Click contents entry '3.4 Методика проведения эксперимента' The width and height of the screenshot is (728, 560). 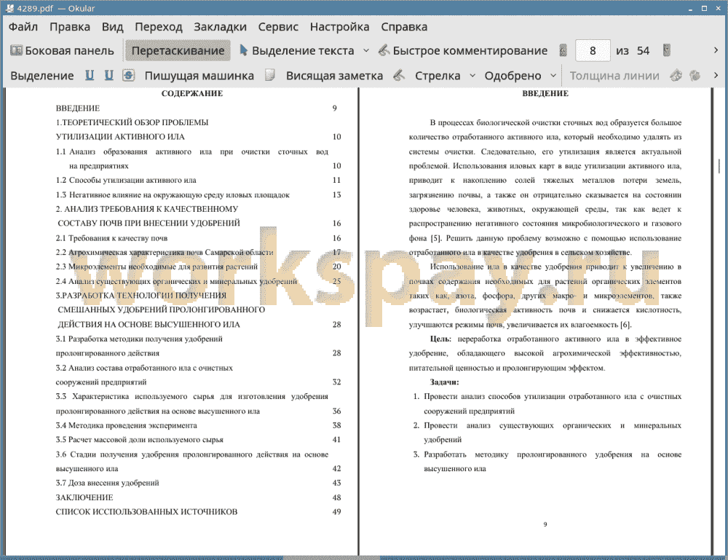click(x=126, y=425)
